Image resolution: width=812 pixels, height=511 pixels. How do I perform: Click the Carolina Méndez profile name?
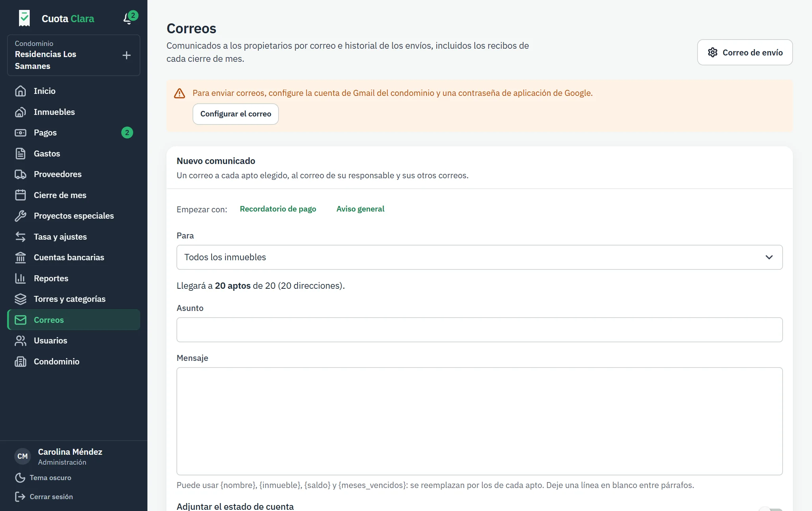pyautogui.click(x=70, y=452)
